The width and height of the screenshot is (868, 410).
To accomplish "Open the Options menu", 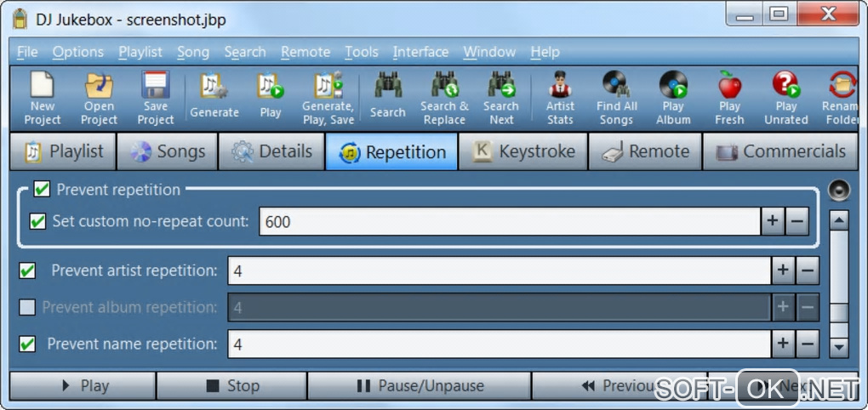I will (78, 52).
